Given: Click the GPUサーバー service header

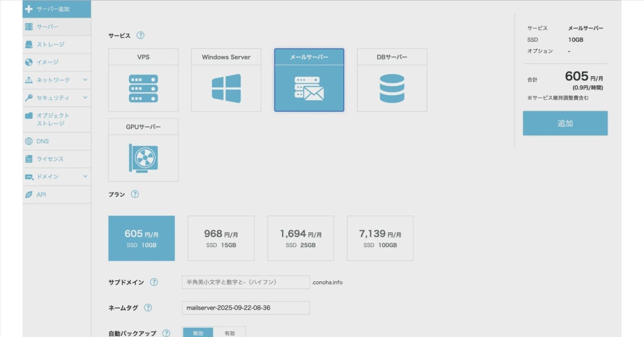Looking at the screenshot, I should click(143, 126).
